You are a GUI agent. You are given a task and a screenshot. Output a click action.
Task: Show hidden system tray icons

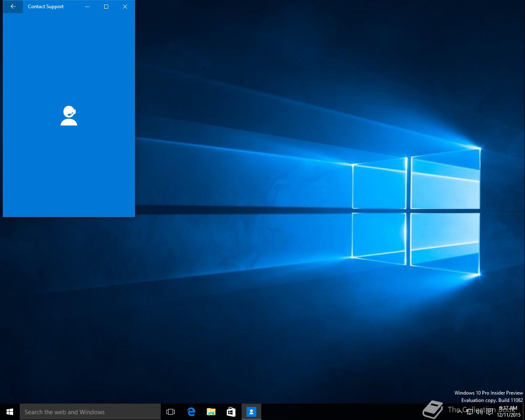(x=460, y=412)
